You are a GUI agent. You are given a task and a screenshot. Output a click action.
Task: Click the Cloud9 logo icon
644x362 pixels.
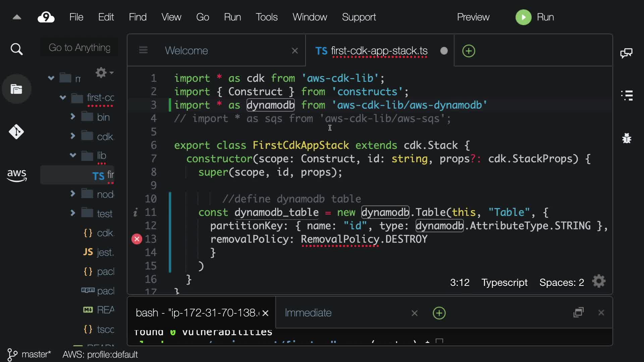46,17
